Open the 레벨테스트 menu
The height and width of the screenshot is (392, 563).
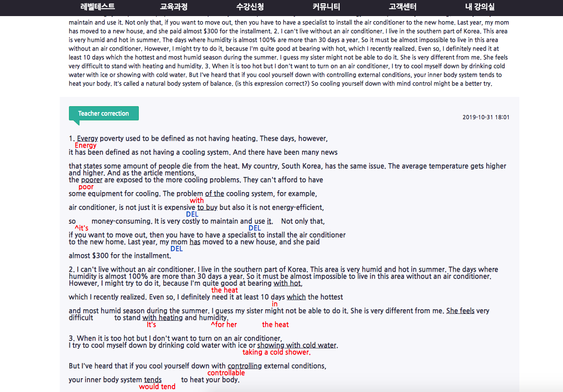[x=97, y=7]
